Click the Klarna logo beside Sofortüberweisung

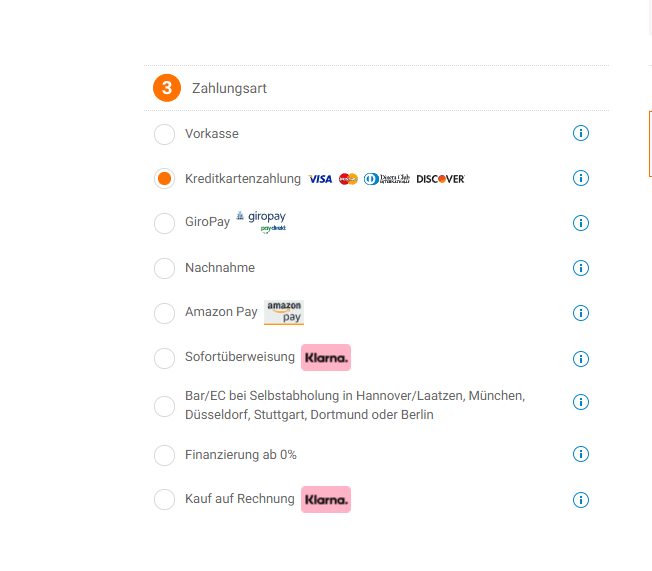(326, 357)
